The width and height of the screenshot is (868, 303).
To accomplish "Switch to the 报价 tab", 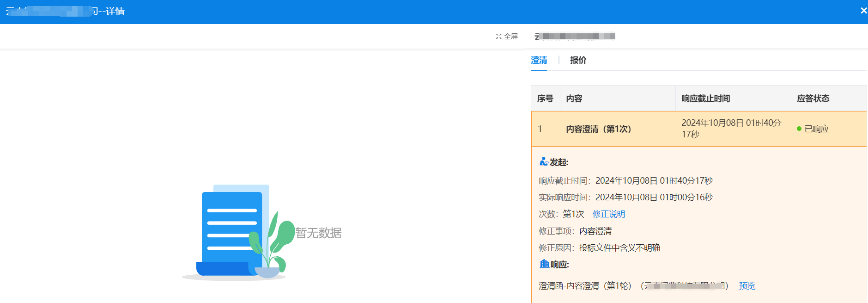I will tap(578, 60).
